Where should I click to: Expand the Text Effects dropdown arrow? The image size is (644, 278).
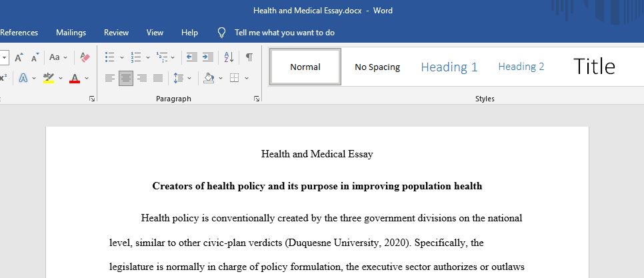pos(34,78)
